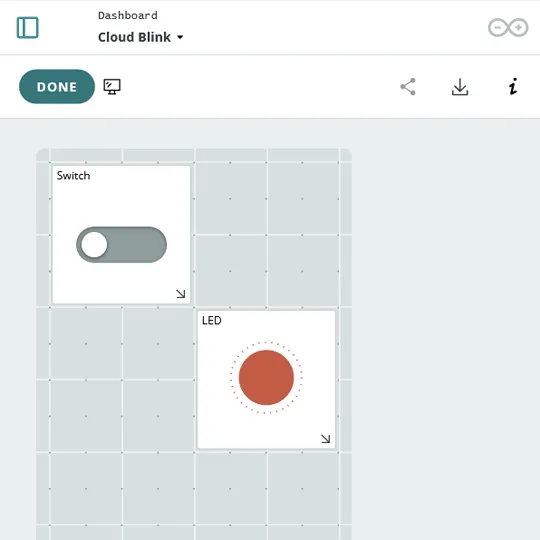This screenshot has height=540, width=540.
Task: Finish editing with the DONE button
Action: (57, 86)
